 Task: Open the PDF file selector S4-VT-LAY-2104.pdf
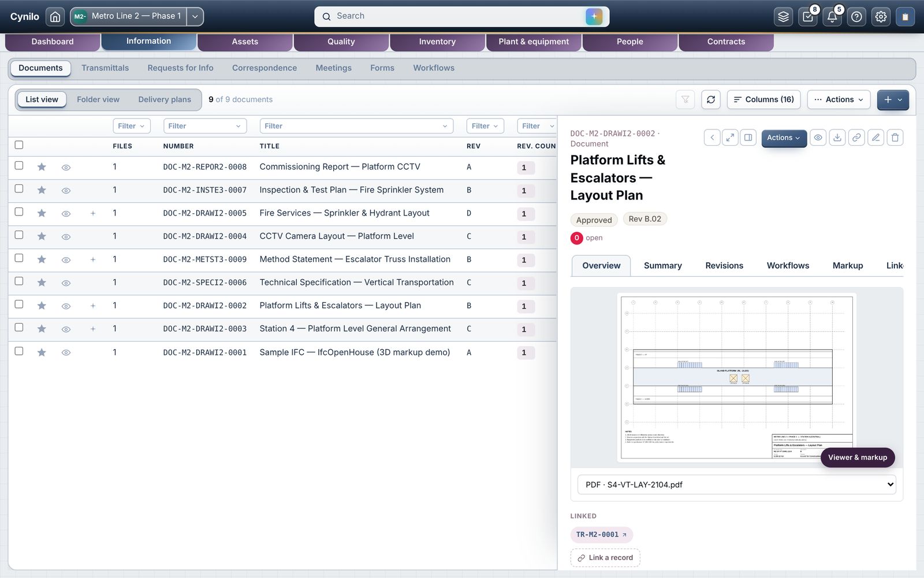pyautogui.click(x=736, y=484)
